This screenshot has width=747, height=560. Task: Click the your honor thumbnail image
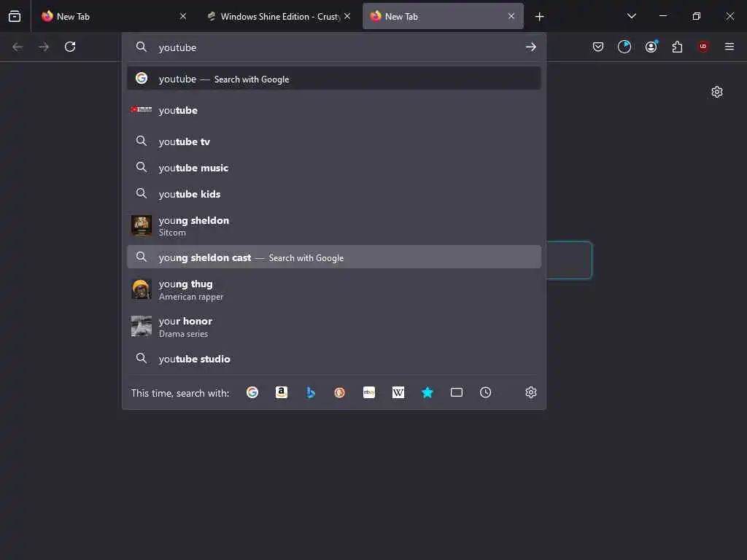click(142, 326)
